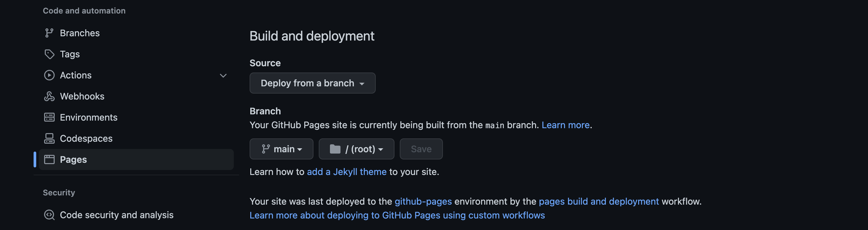Open Codespaces settings

[136, 139]
